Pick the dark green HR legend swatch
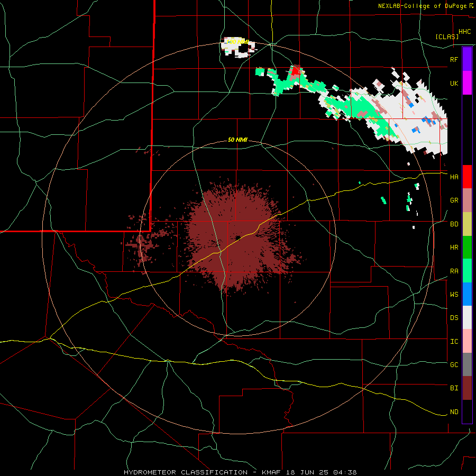The height and width of the screenshot is (476, 476). [x=467, y=248]
